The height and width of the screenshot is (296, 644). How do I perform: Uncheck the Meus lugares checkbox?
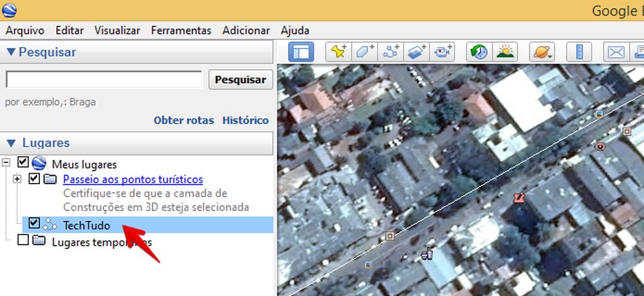[x=23, y=162]
